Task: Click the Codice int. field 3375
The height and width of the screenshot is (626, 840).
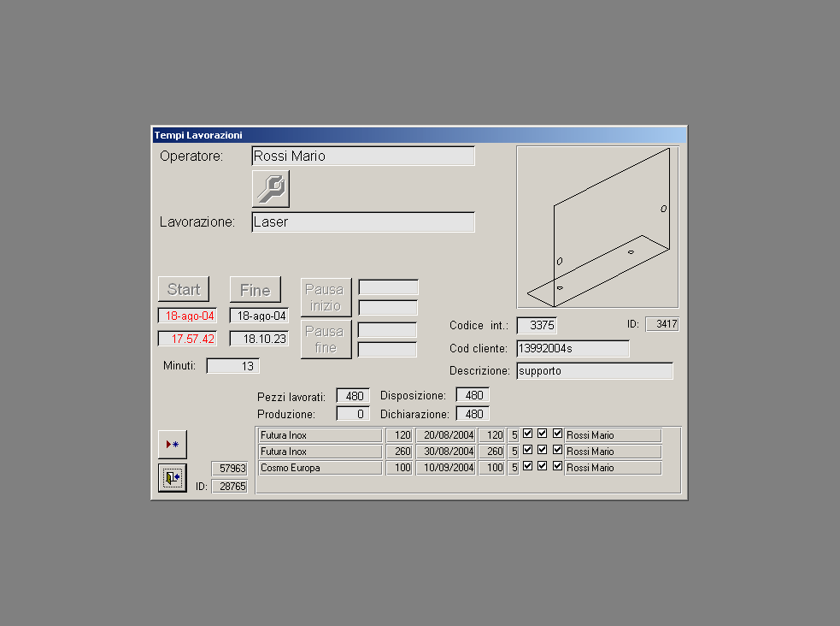Action: click(537, 325)
